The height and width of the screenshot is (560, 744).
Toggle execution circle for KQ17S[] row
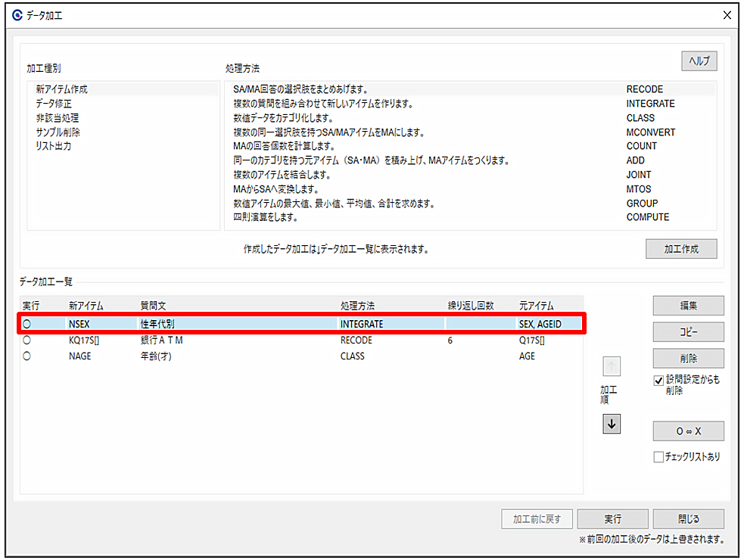pyautogui.click(x=27, y=340)
